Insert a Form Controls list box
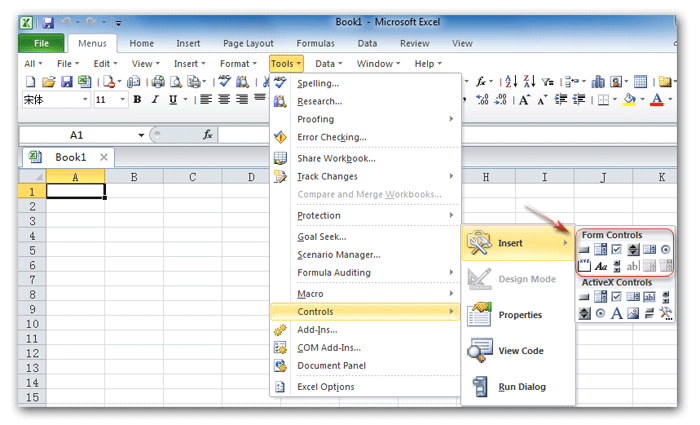The width and height of the screenshot is (700, 425). click(x=649, y=250)
